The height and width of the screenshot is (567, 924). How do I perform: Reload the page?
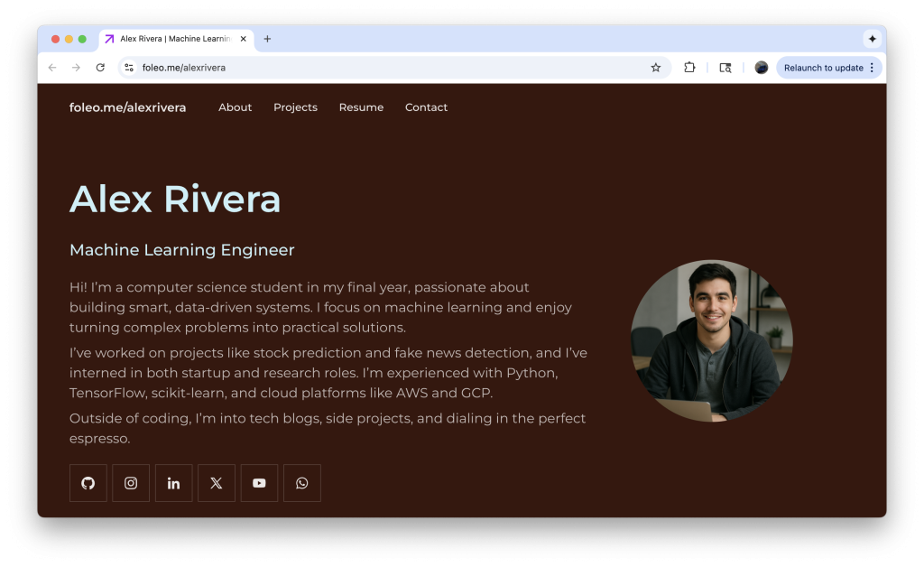(x=100, y=68)
